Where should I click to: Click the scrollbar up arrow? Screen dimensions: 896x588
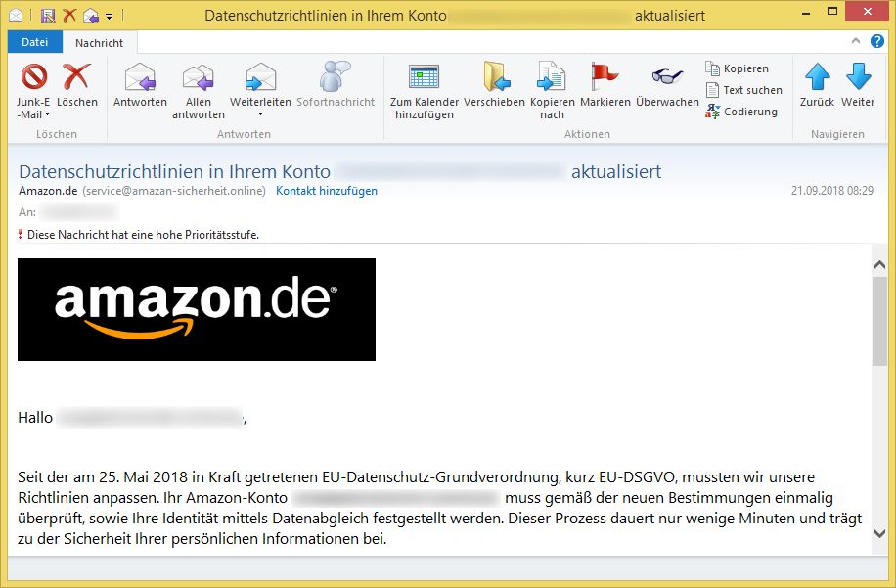879,264
